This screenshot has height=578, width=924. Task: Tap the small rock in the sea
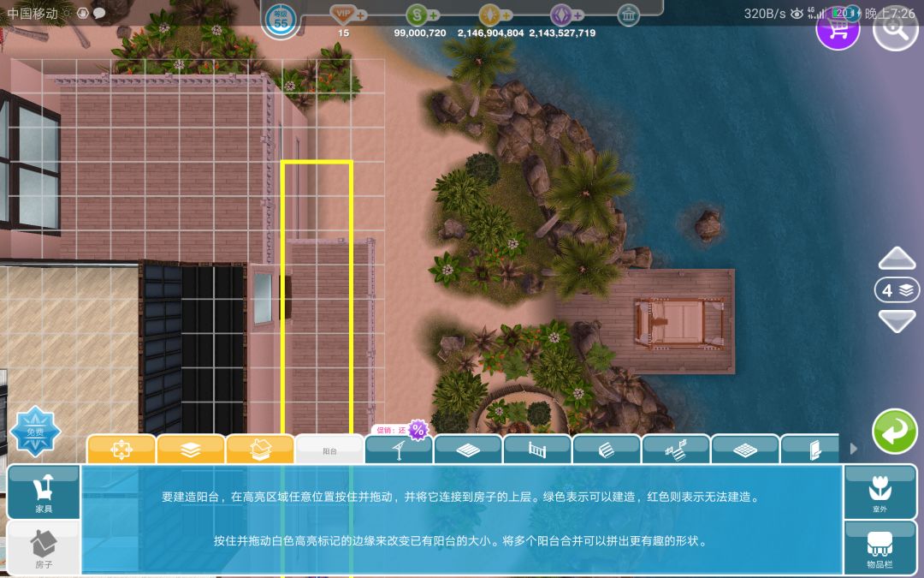pyautogui.click(x=708, y=224)
